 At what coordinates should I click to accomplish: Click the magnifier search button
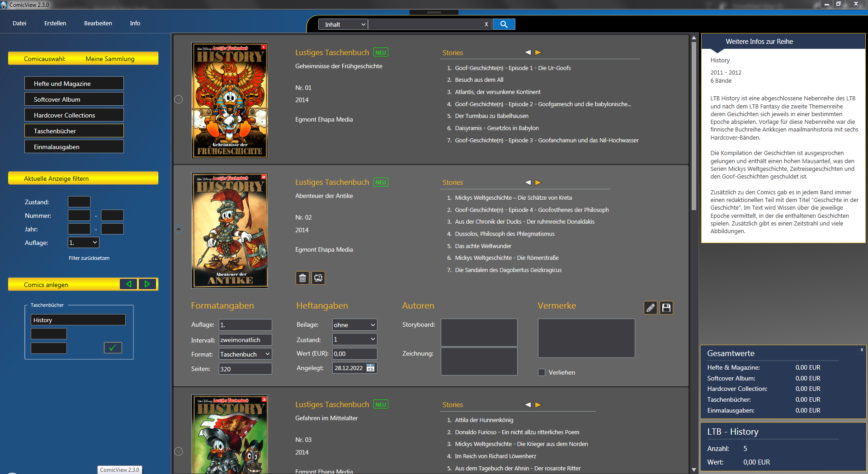click(504, 24)
